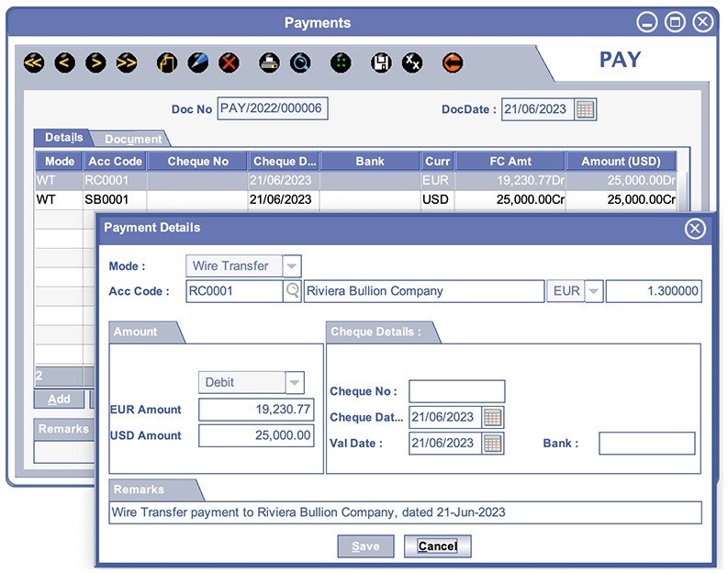Click the Cancel button in Payment Details

437,546
